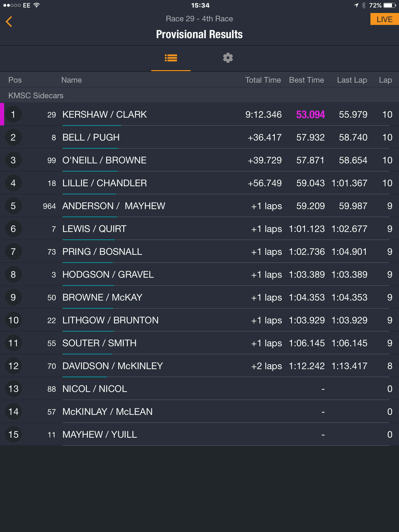Open KERSHAW / CLARK result row
Image resolution: width=399 pixels, height=532 pixels.
coord(199,114)
